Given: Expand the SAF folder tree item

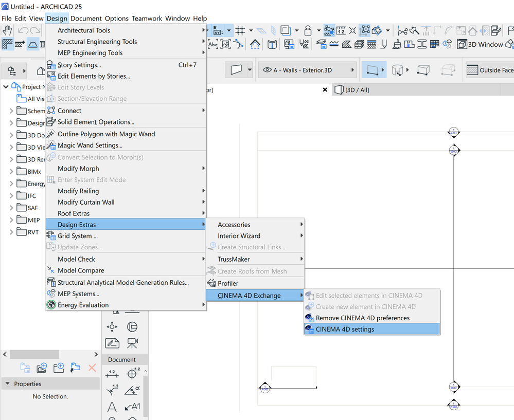Looking at the screenshot, I should pos(11,208).
